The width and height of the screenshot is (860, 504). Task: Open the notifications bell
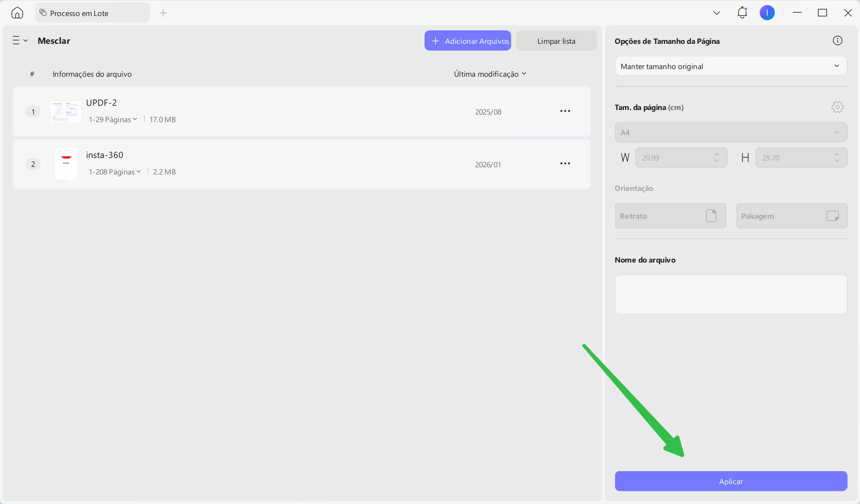tap(742, 13)
